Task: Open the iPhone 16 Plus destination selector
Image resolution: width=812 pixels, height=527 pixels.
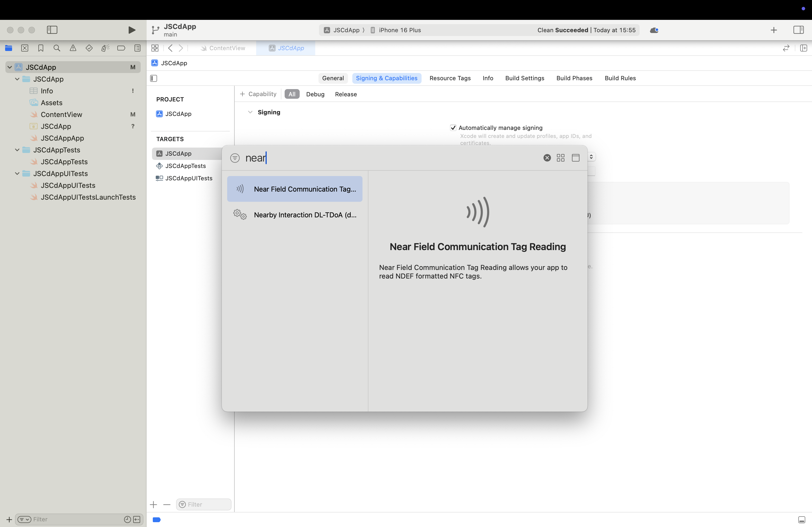Action: (400, 30)
